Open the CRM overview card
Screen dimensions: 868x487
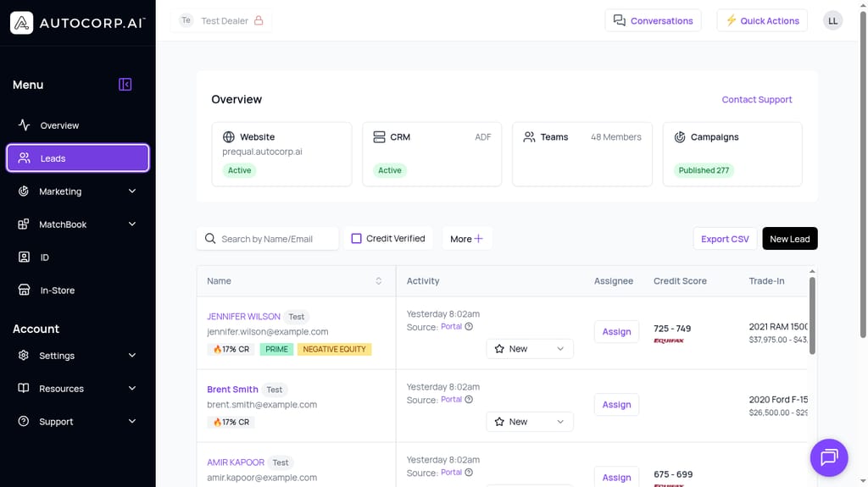click(x=431, y=154)
